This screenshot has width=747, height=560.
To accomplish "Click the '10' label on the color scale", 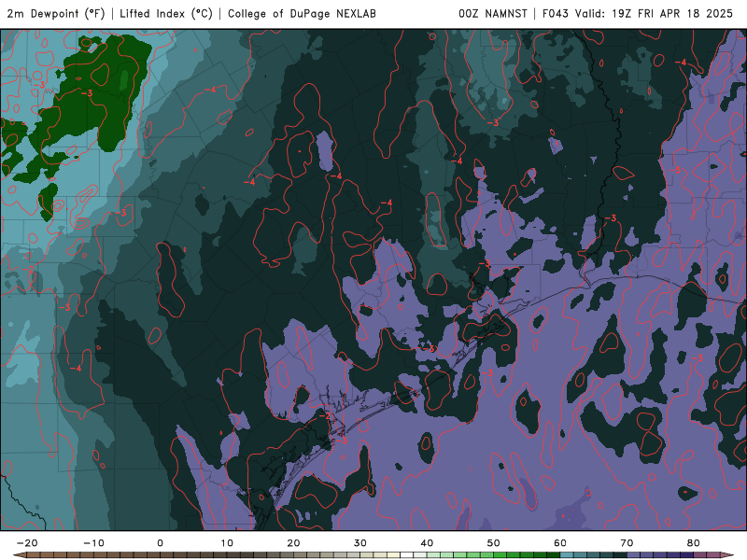I will click(227, 543).
